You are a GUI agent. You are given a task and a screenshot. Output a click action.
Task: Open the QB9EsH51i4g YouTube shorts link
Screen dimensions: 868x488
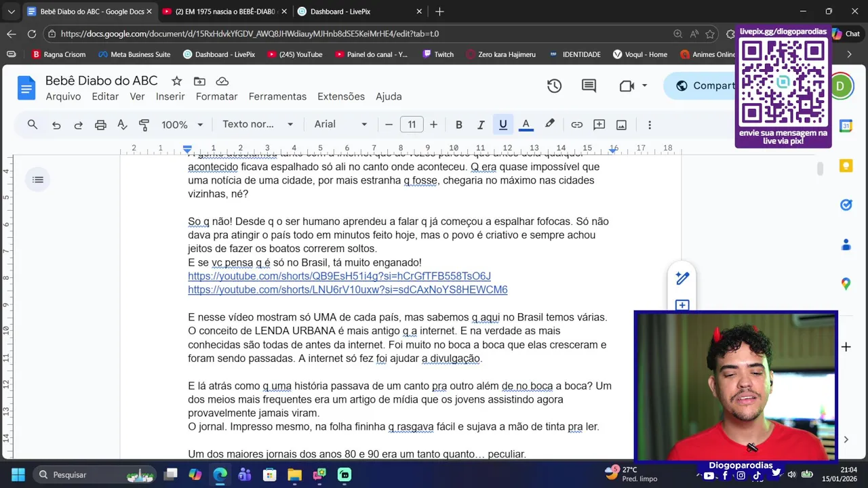(339, 276)
